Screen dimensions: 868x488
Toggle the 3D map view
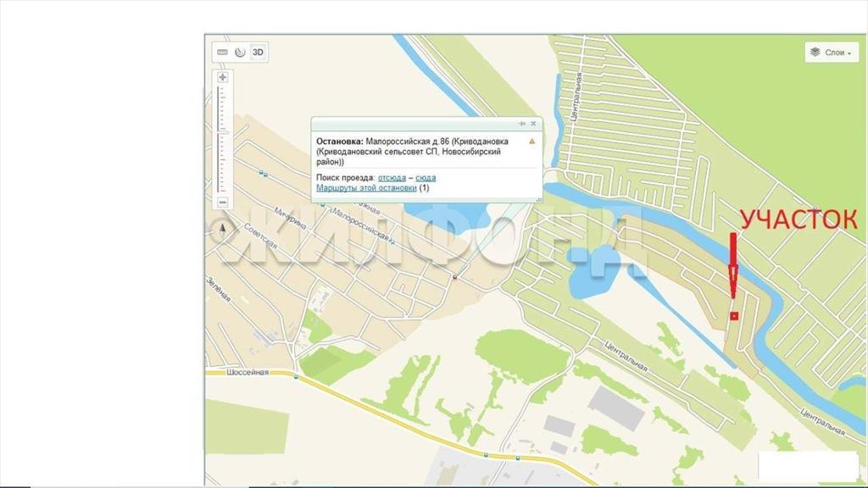(258, 53)
